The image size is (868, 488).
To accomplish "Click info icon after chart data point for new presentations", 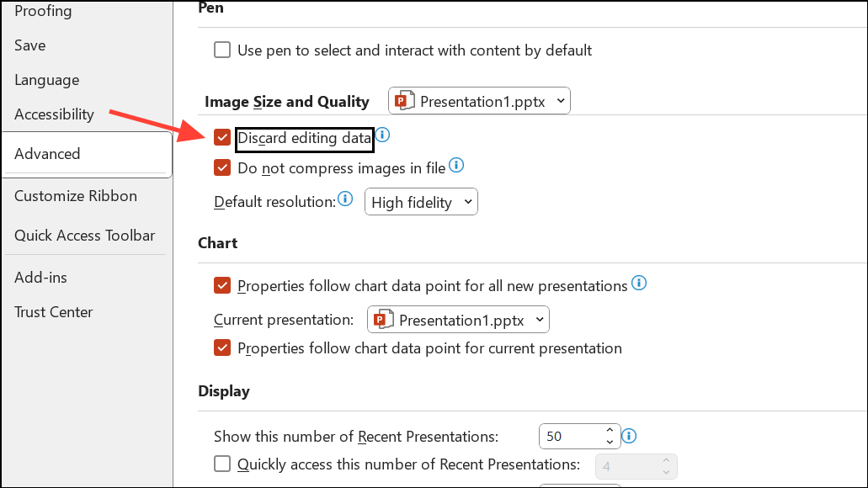I will click(x=639, y=284).
